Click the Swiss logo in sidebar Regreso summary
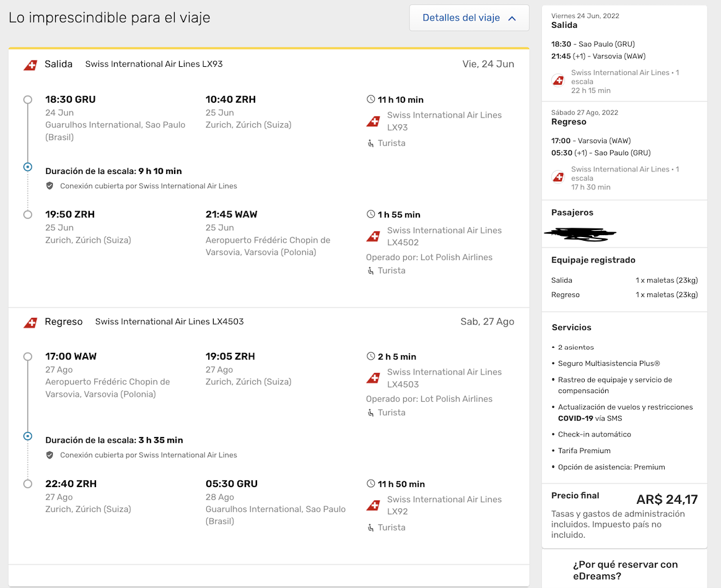Image resolution: width=721 pixels, height=588 pixels. pyautogui.click(x=558, y=176)
